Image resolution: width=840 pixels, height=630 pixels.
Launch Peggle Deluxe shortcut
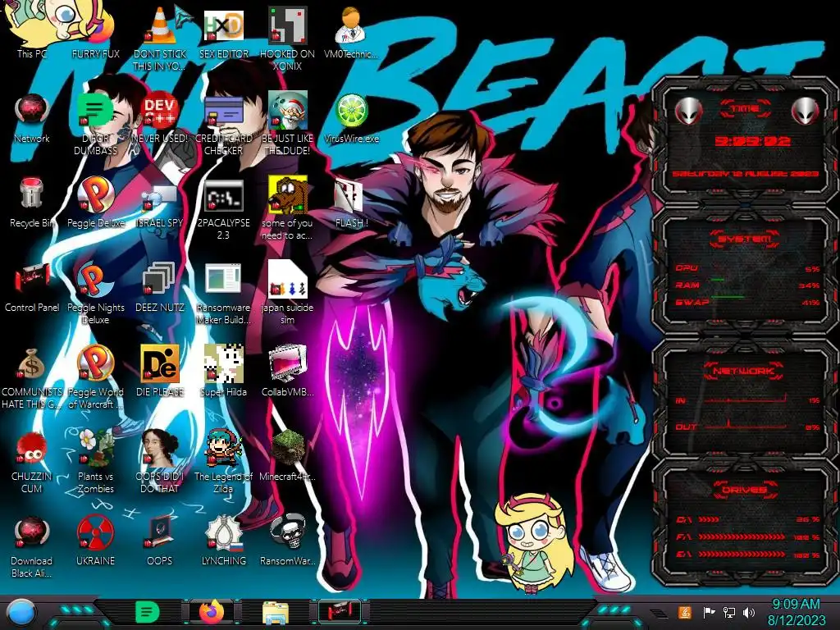click(96, 203)
